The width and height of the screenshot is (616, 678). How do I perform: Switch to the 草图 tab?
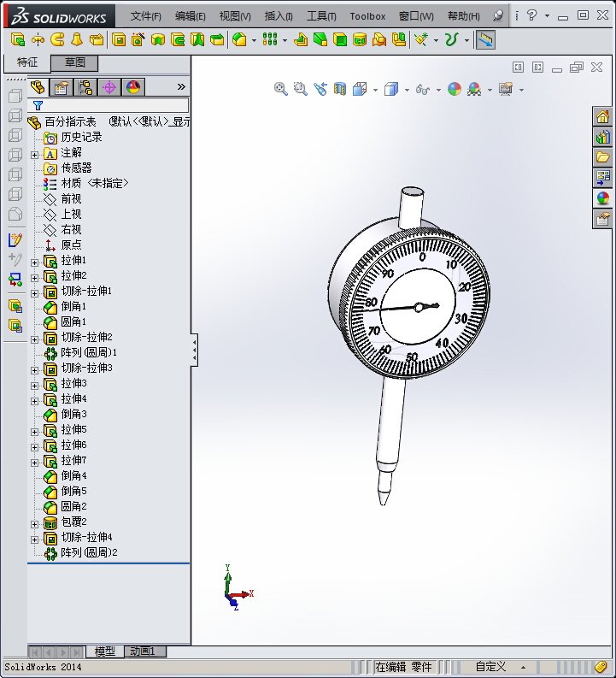pyautogui.click(x=74, y=62)
